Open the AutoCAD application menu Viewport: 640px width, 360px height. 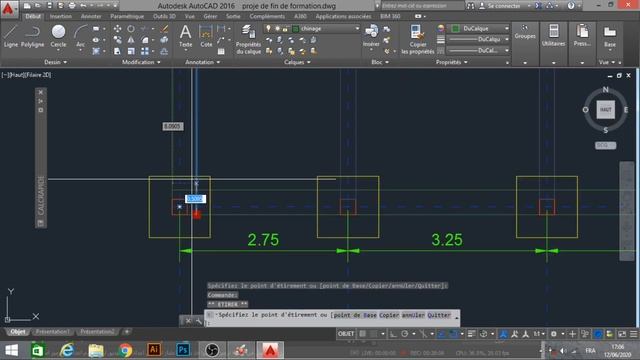[x=8, y=9]
